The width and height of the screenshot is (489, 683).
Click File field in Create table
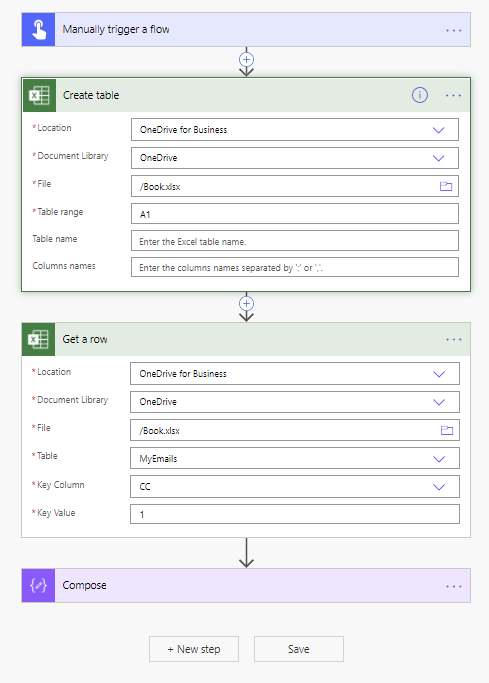pyautogui.click(x=295, y=186)
